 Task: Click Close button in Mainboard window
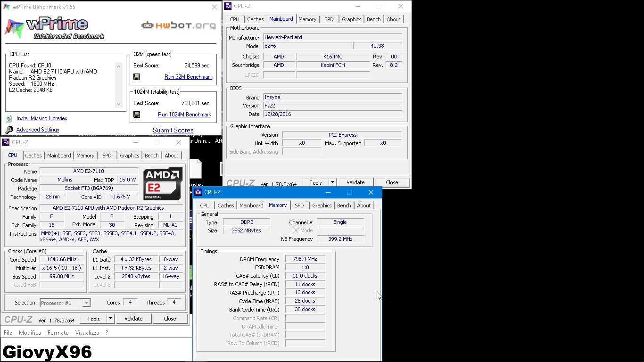coord(392,182)
